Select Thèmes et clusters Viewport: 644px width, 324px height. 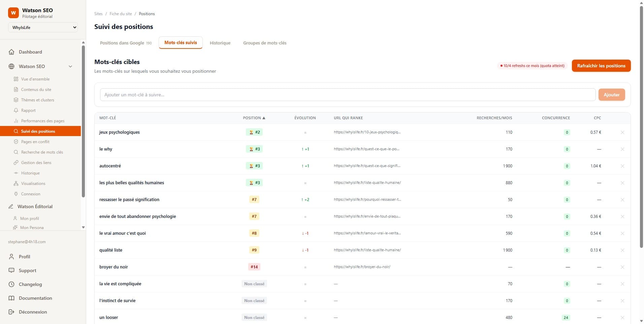37,100
